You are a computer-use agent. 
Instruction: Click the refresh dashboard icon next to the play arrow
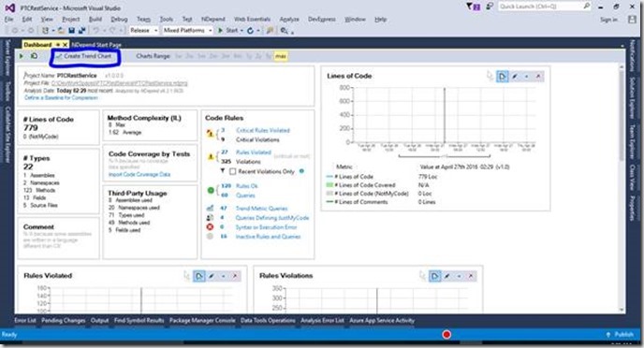coord(34,56)
